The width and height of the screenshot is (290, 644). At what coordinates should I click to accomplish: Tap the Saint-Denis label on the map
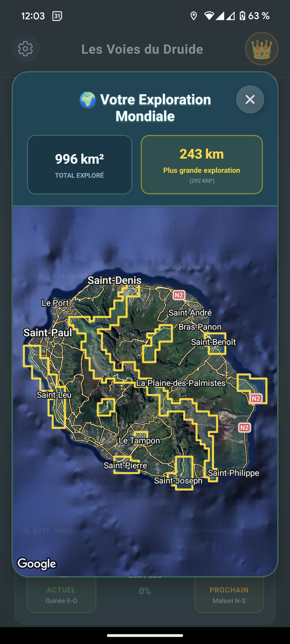pyautogui.click(x=115, y=280)
